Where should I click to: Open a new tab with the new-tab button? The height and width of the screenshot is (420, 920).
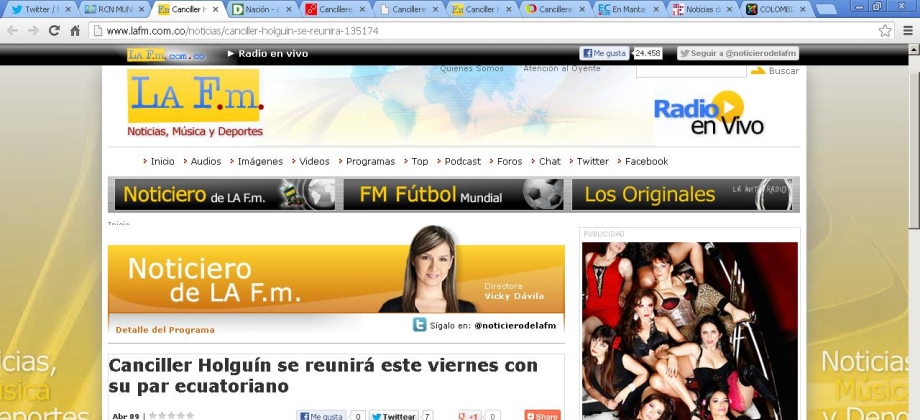point(826,9)
